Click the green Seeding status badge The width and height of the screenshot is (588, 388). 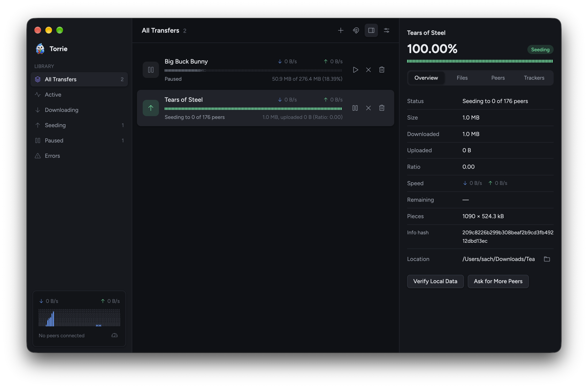tap(540, 49)
